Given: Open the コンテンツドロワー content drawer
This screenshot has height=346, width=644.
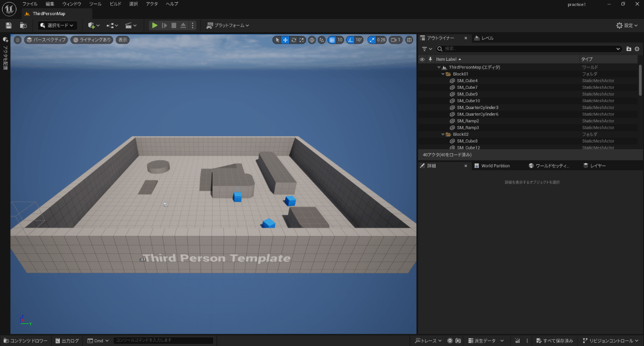Looking at the screenshot, I should point(26,340).
